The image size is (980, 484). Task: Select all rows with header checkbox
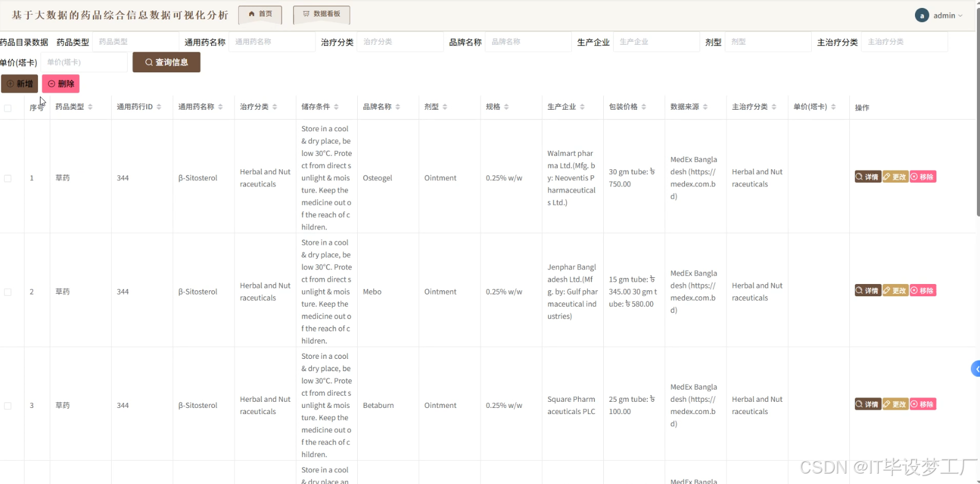click(x=8, y=108)
